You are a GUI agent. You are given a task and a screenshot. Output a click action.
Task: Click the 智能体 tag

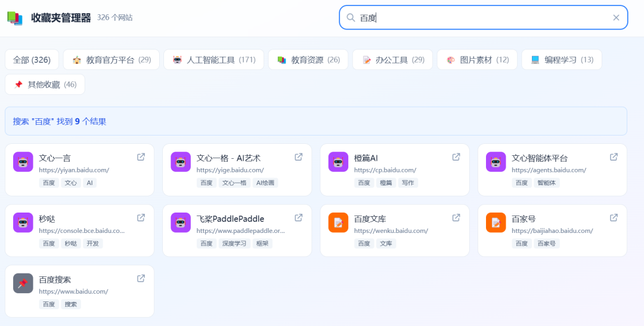tap(547, 183)
